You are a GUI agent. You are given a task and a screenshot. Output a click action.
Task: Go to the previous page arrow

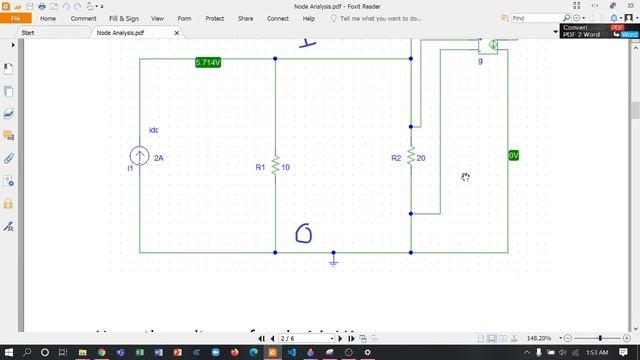(x=272, y=338)
